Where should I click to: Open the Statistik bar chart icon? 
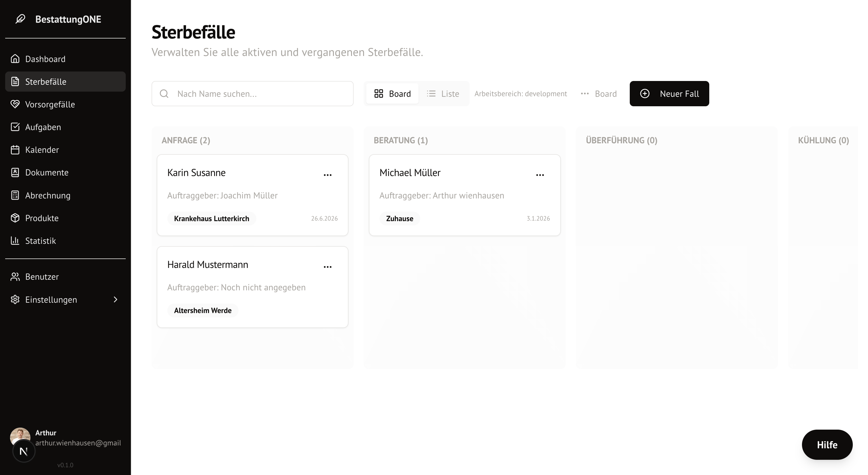(x=15, y=240)
